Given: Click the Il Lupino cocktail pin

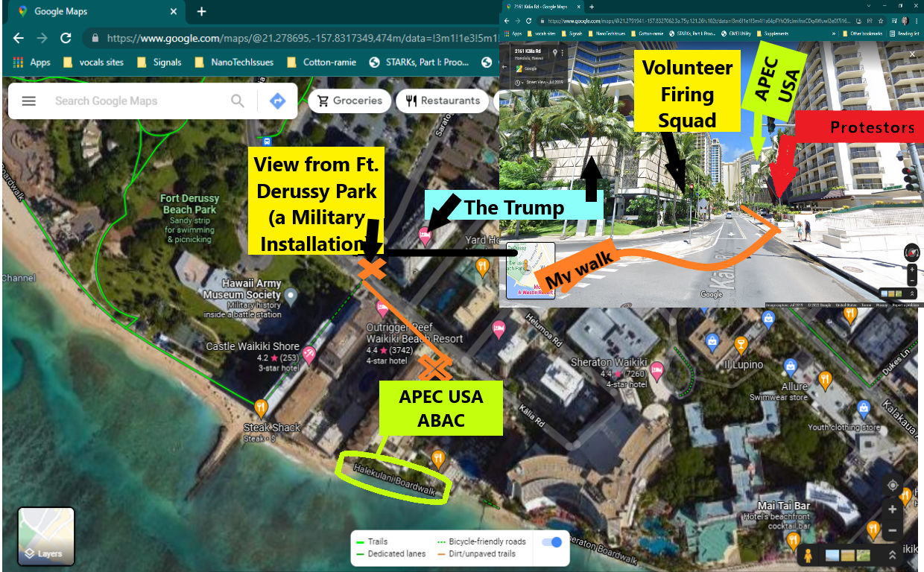Looking at the screenshot, I should coord(741,345).
